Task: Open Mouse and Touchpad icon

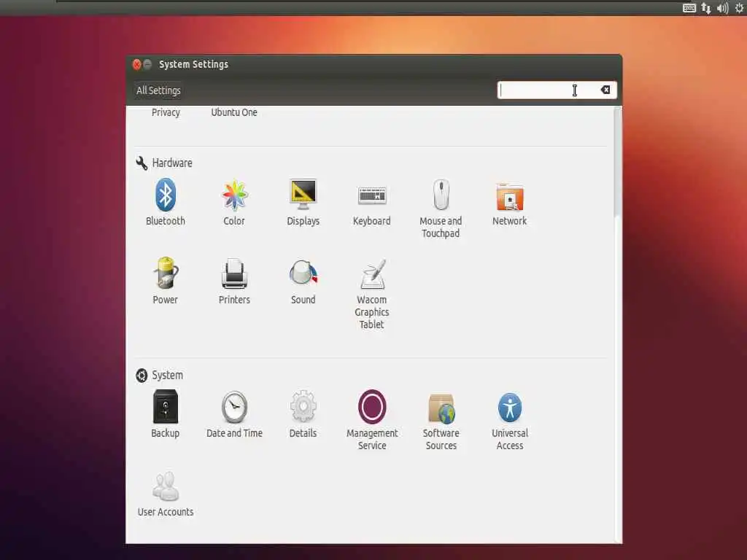Action: [x=441, y=194]
